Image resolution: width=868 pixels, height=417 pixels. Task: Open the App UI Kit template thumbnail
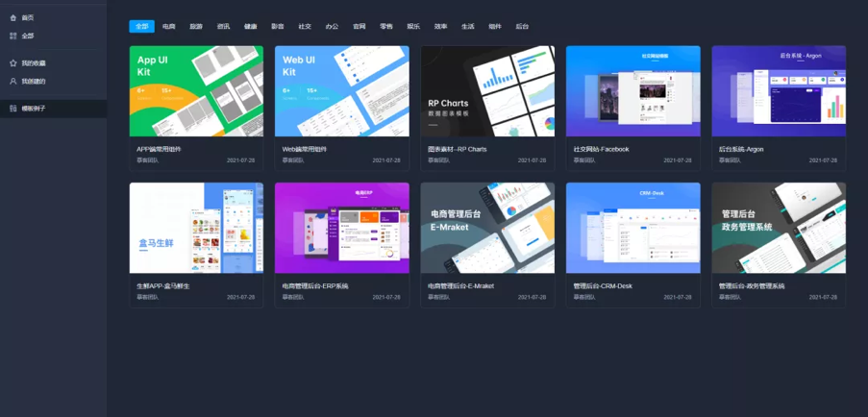pos(196,91)
